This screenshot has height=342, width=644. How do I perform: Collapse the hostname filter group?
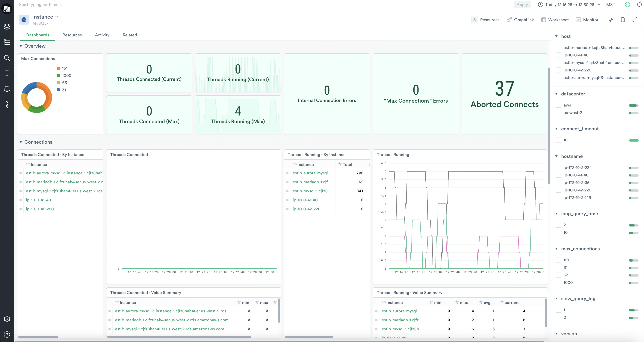tap(557, 156)
